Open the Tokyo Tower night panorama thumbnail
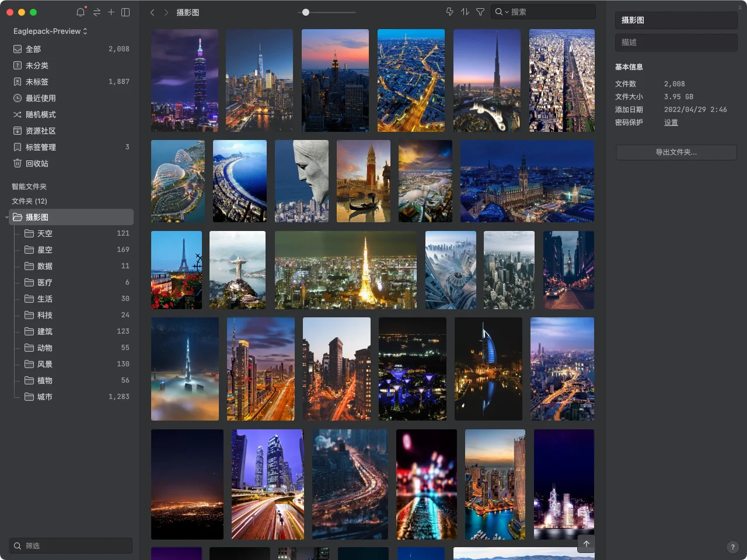Image resolution: width=747 pixels, height=560 pixels. tap(345, 270)
